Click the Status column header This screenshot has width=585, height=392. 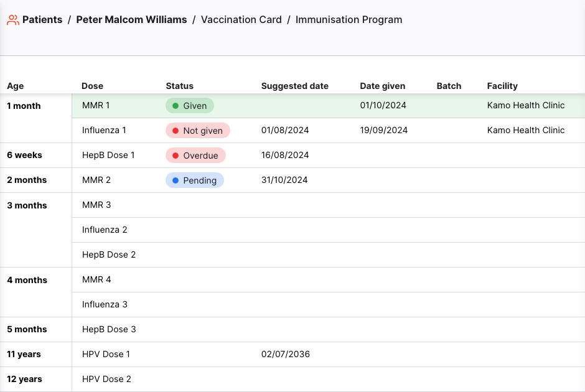(x=179, y=86)
